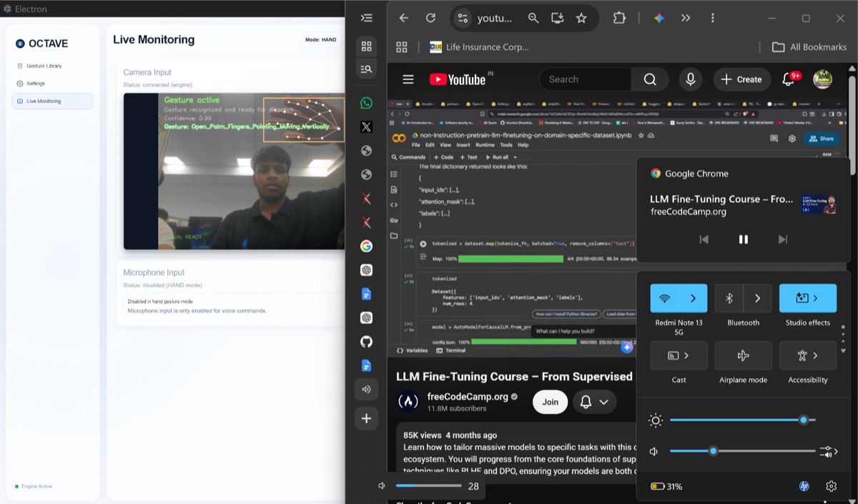The image size is (858, 504).
Task: Expand Bluetooth devices arrow
Action: coord(758,298)
